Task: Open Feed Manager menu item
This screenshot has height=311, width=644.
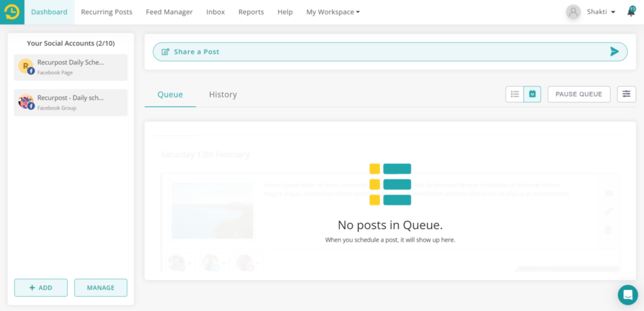Action: (169, 12)
